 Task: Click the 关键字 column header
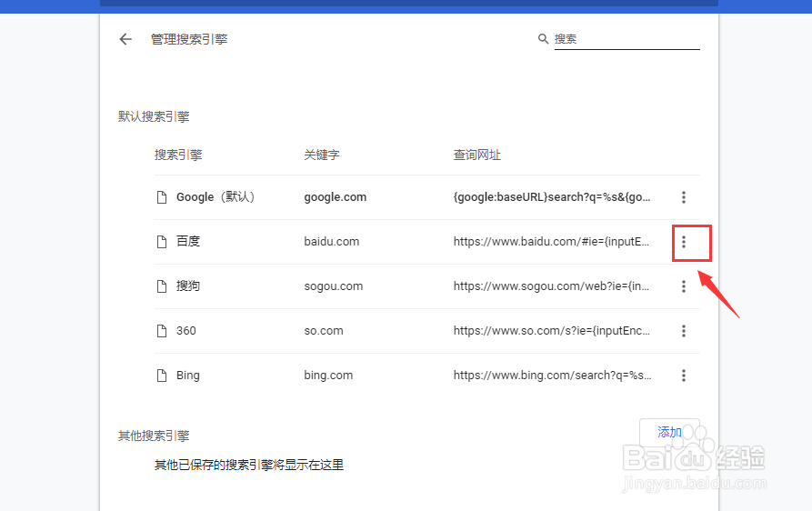coord(322,155)
